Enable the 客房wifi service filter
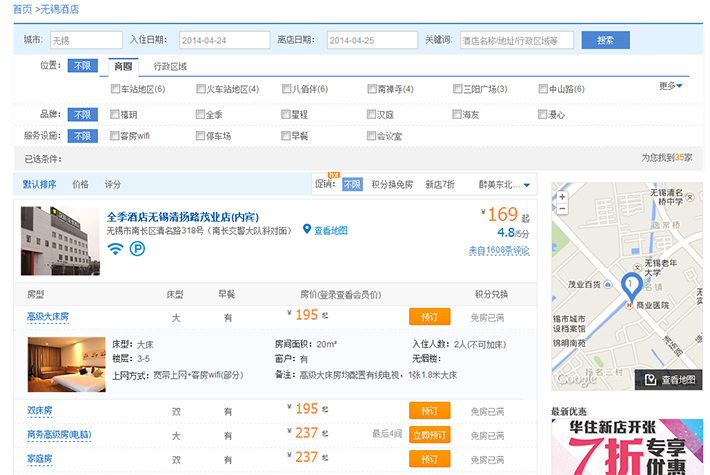The image size is (710, 475). (x=116, y=136)
